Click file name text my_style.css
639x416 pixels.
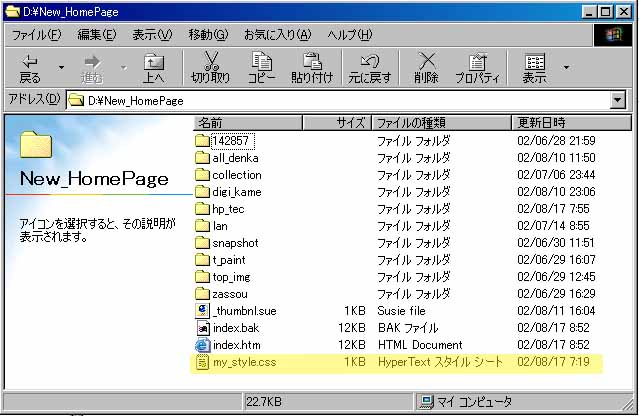(x=245, y=362)
